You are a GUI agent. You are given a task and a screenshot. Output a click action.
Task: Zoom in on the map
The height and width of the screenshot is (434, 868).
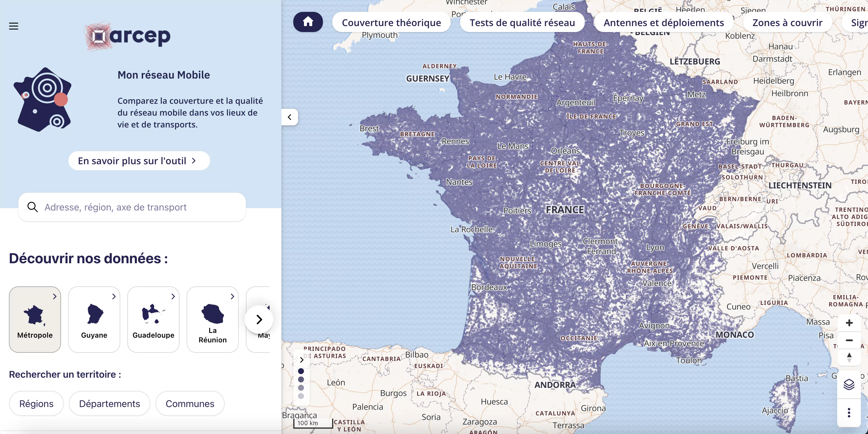click(849, 323)
